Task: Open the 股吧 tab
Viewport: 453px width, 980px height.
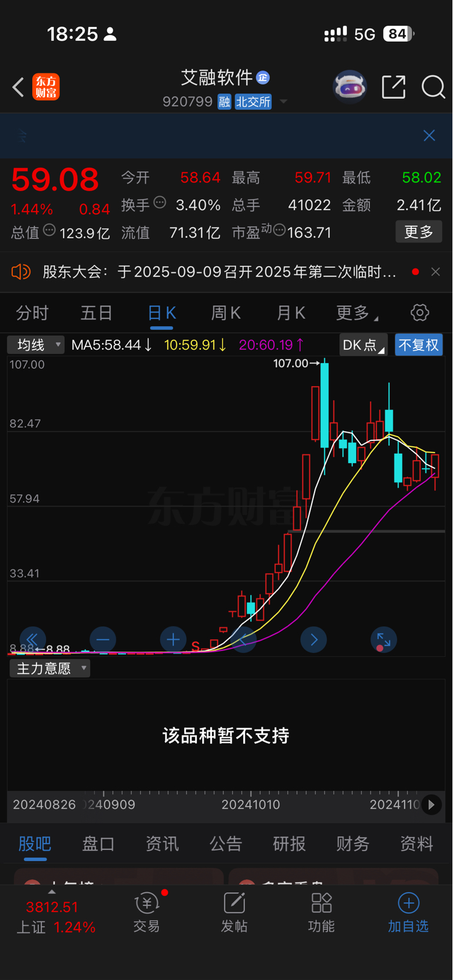Action: point(35,844)
